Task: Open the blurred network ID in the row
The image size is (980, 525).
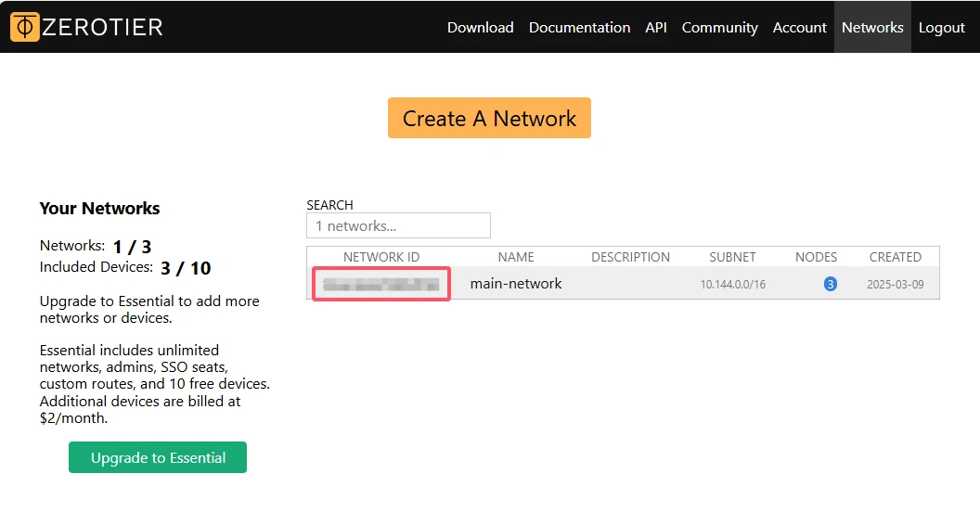Action: [381, 284]
